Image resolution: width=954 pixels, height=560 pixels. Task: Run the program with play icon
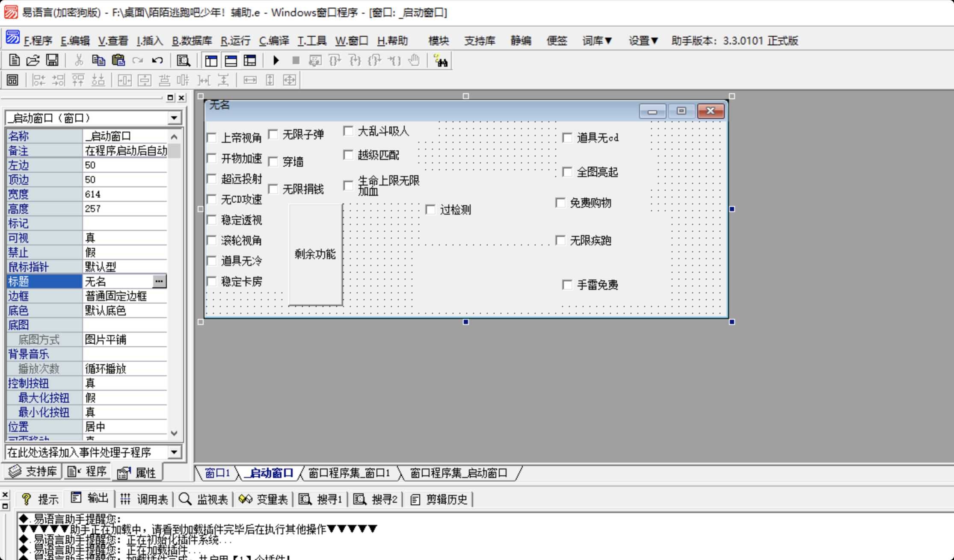click(276, 61)
